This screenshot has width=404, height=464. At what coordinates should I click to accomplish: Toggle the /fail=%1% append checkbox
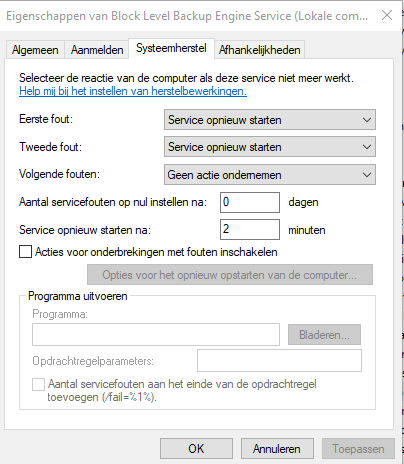tap(38, 384)
